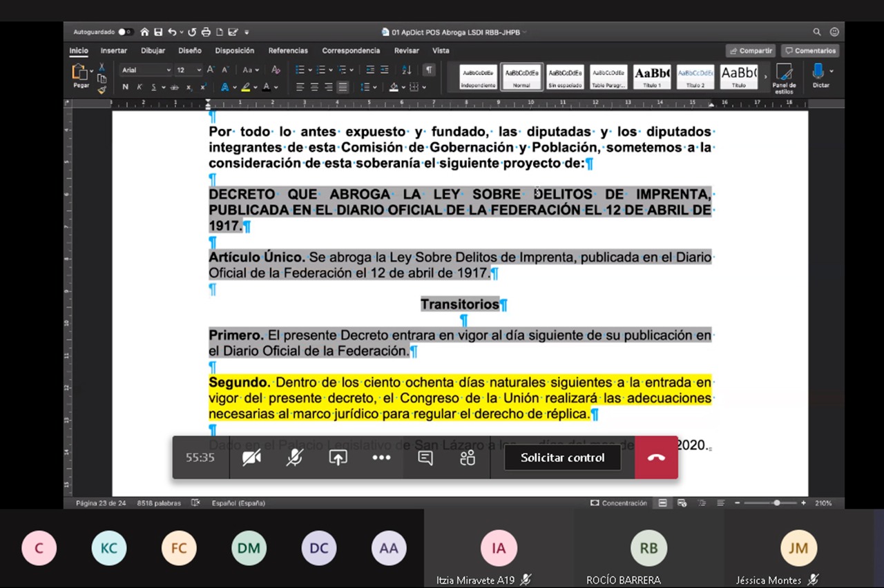Click the Compartir button

(x=751, y=50)
